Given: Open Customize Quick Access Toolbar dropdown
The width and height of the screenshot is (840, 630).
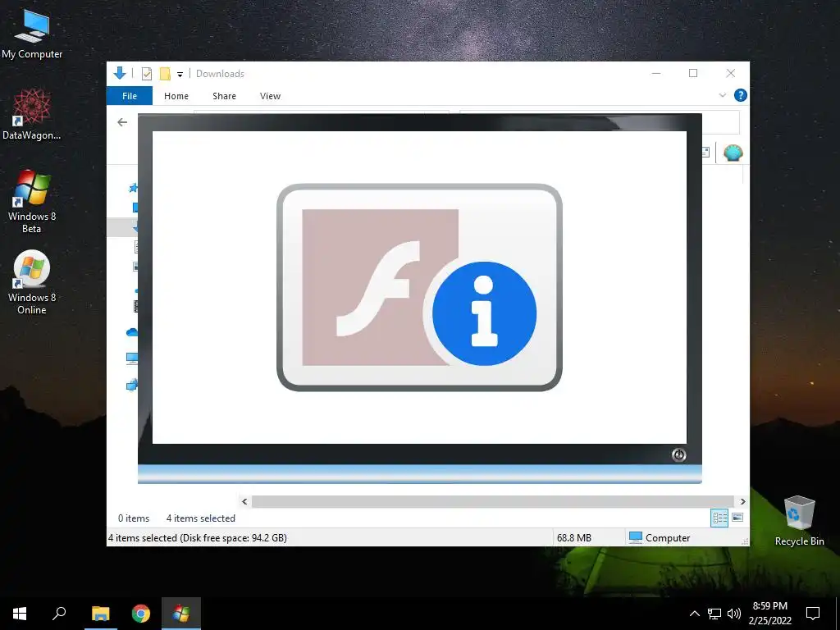Looking at the screenshot, I should tap(180, 75).
